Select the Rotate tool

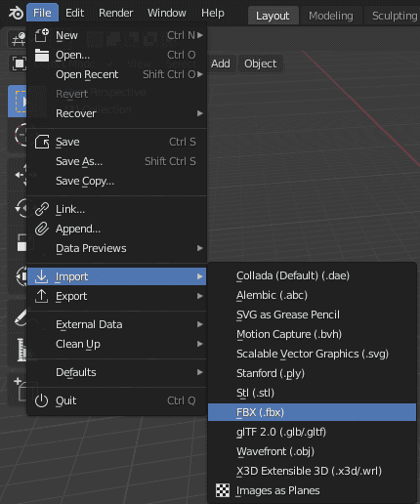(x=18, y=208)
